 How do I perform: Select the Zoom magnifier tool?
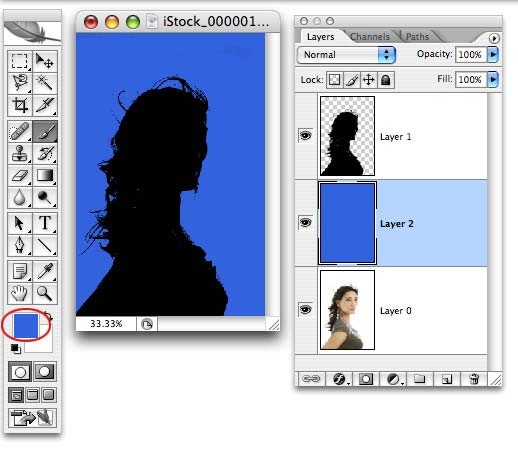[45, 293]
